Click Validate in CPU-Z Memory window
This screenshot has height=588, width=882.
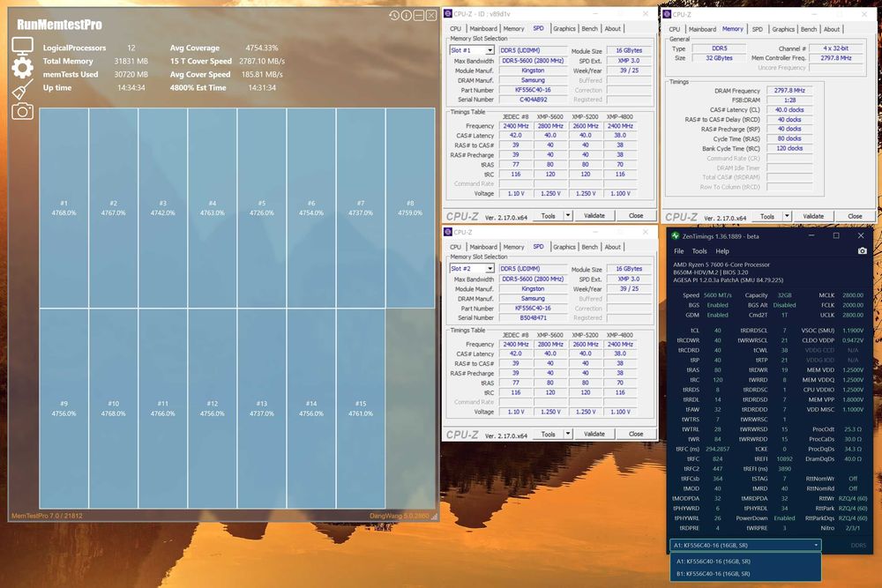813,216
